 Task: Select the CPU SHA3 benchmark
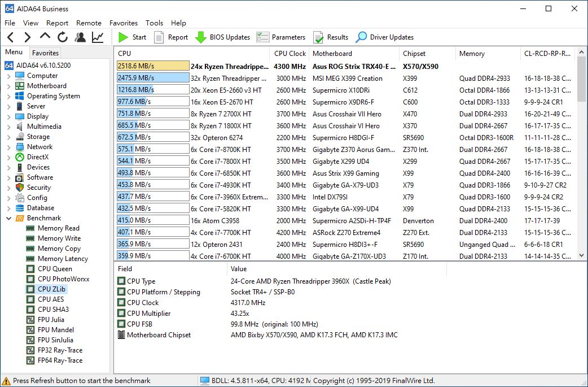53,309
